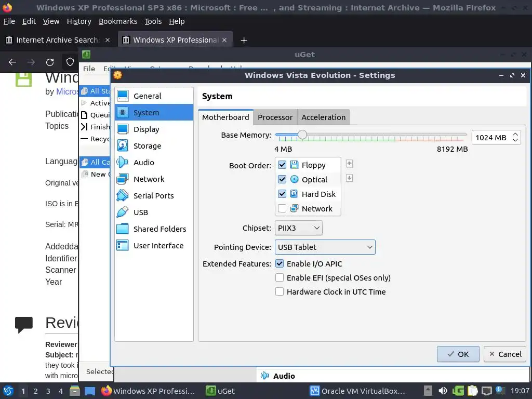The image size is (532, 399).
Task: Move selected boot device down
Action: point(349,178)
